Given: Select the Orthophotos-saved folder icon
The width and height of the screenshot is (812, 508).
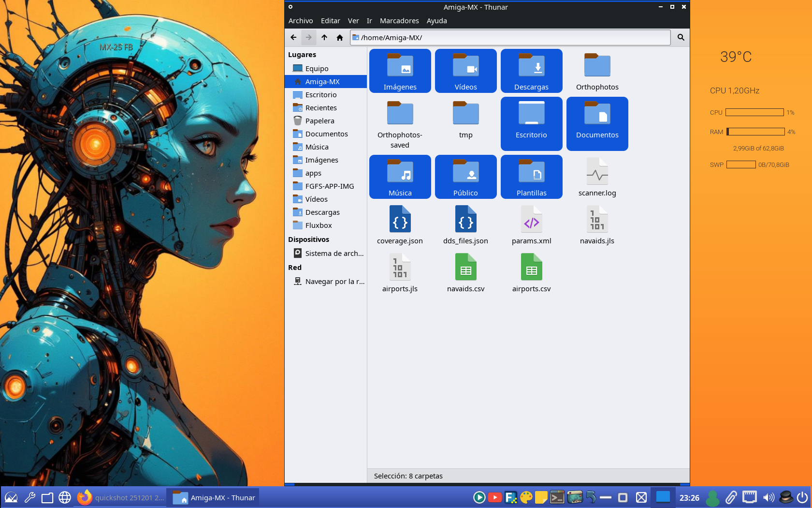Looking at the screenshot, I should tap(400, 114).
